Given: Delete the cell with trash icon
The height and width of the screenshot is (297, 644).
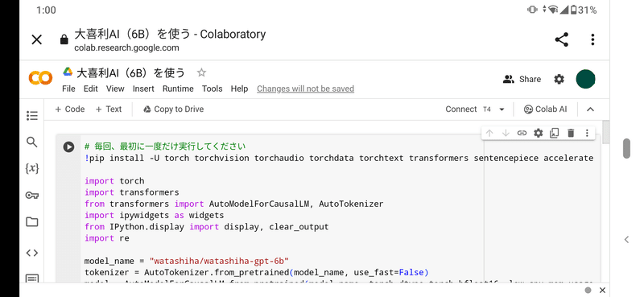Looking at the screenshot, I should tap(571, 133).
